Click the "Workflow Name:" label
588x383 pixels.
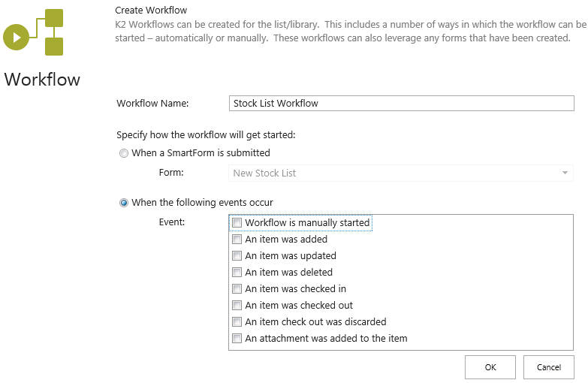tap(152, 104)
